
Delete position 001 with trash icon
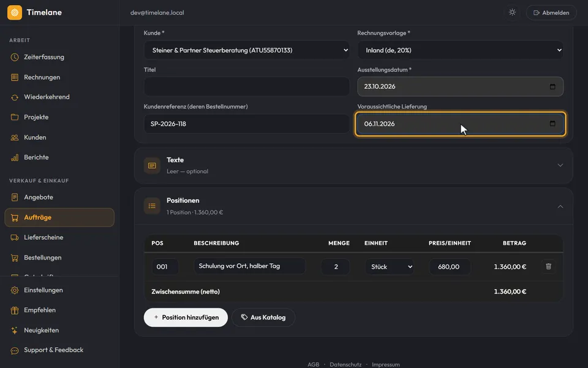tap(548, 266)
